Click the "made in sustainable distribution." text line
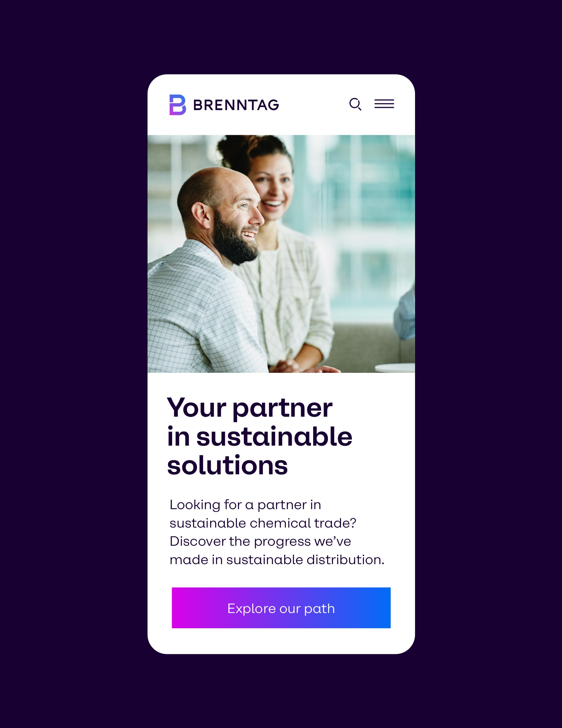This screenshot has width=562, height=728. 277,560
